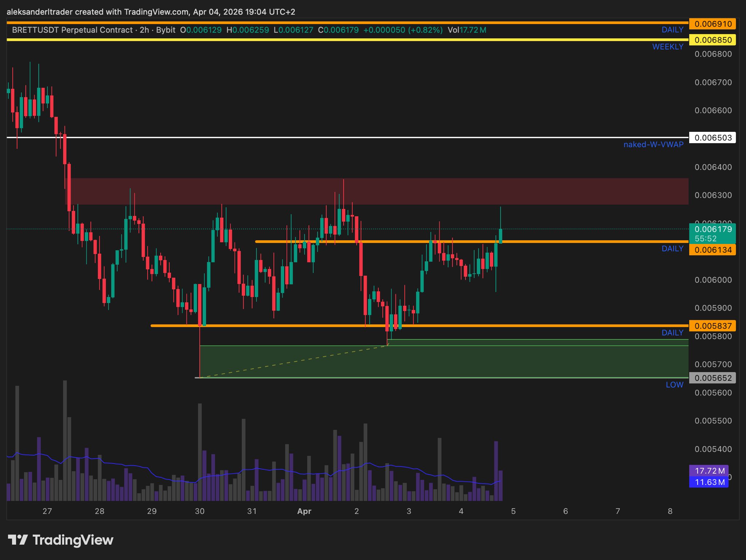Click the BRETTUSDT Perpetual Contract symbol title

coord(72,30)
